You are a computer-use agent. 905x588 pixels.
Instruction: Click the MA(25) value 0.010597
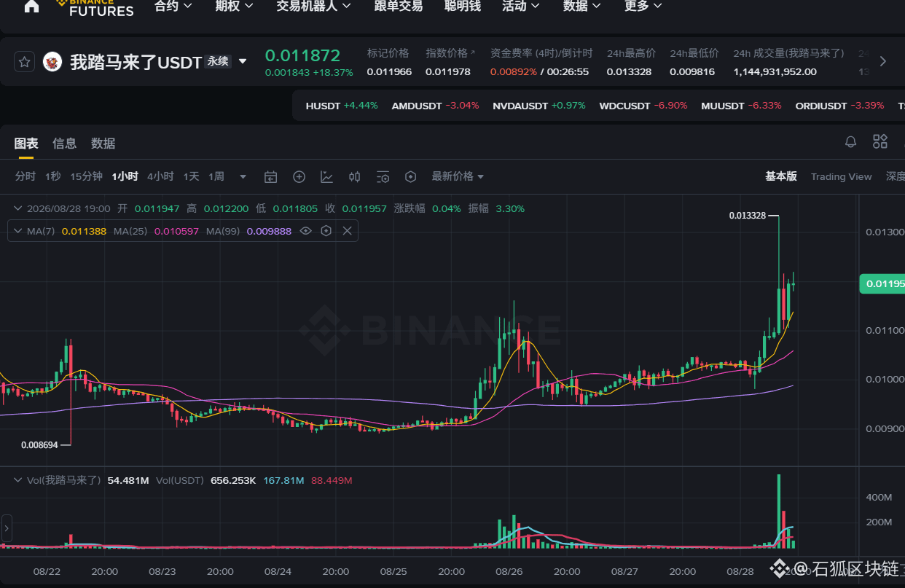pyautogui.click(x=176, y=231)
